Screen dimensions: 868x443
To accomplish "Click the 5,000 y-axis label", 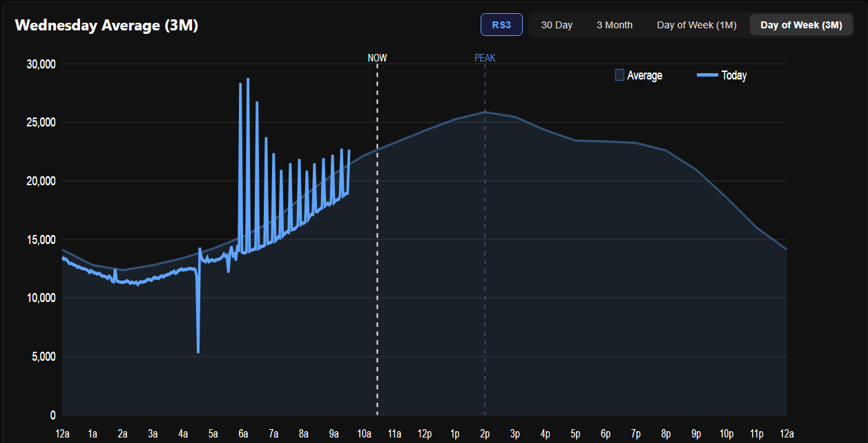I will click(43, 357).
